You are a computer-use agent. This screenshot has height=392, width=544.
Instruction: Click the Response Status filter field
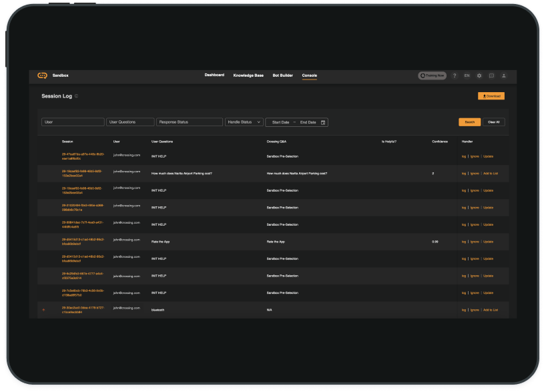pos(190,122)
